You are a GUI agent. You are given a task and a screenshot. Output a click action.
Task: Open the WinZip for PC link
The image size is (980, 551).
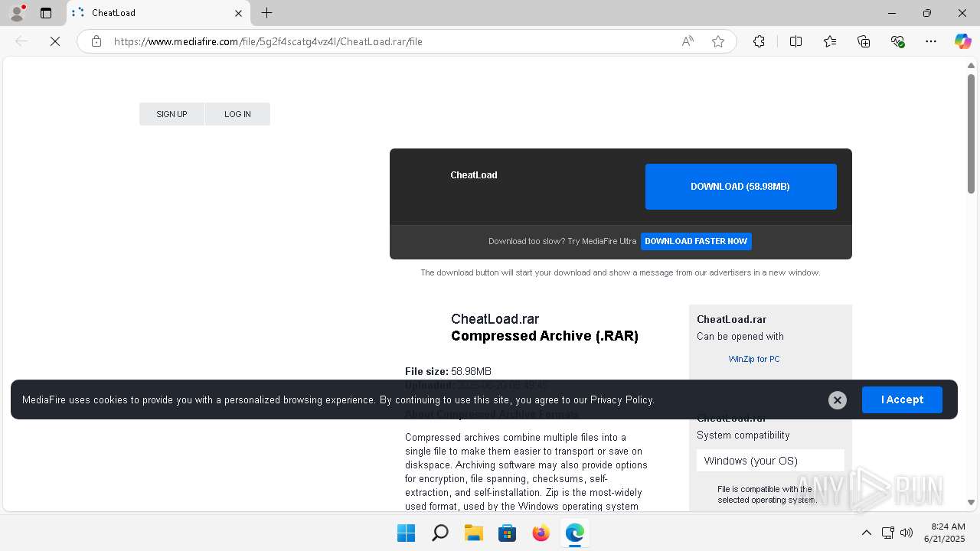[754, 359]
